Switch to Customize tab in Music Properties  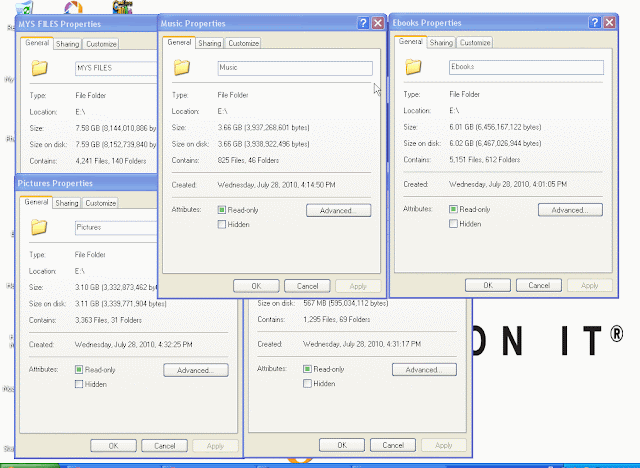[244, 43]
